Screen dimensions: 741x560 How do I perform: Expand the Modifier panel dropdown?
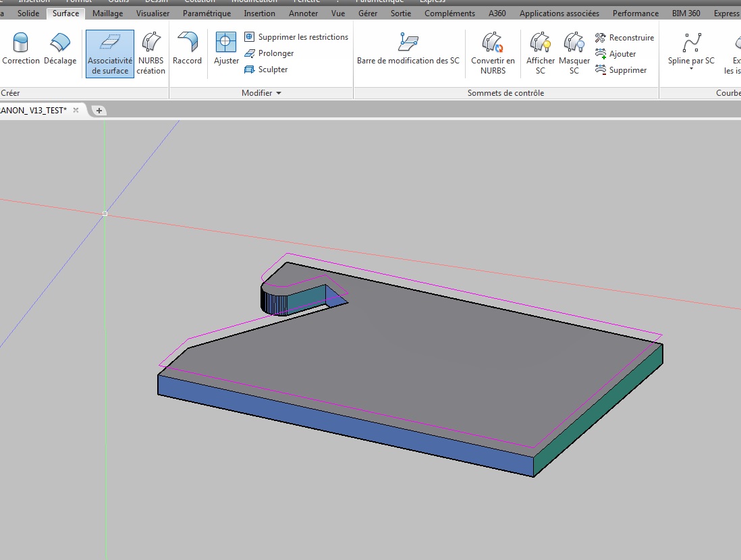pos(279,93)
